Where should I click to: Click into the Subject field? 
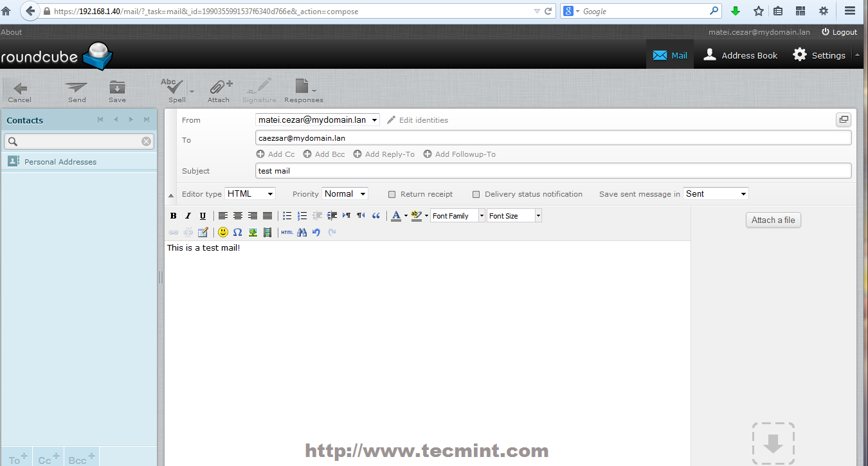[553, 171]
